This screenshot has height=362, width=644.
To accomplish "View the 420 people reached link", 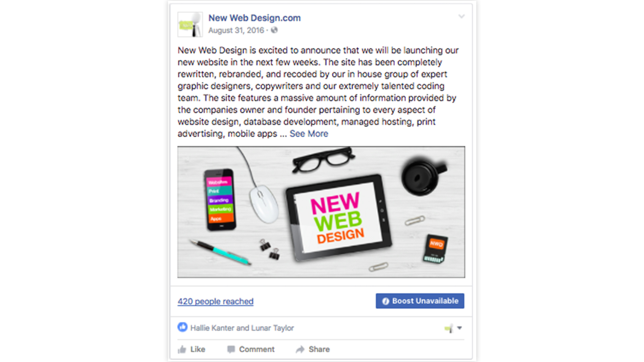I will point(216,301).
